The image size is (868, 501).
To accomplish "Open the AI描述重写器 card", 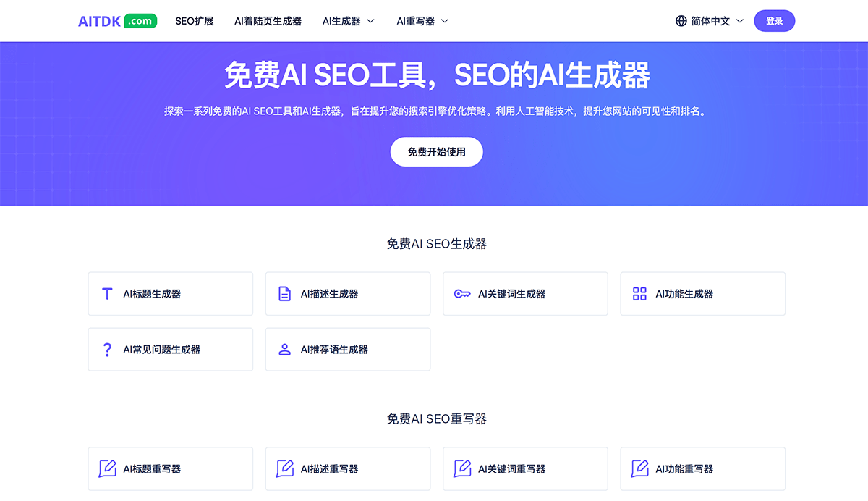I will coord(347,468).
